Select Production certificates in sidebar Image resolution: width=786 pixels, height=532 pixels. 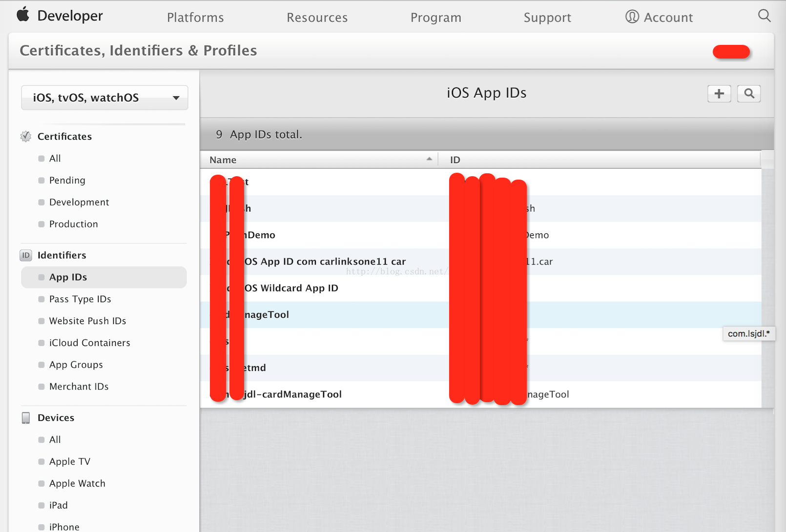click(73, 224)
